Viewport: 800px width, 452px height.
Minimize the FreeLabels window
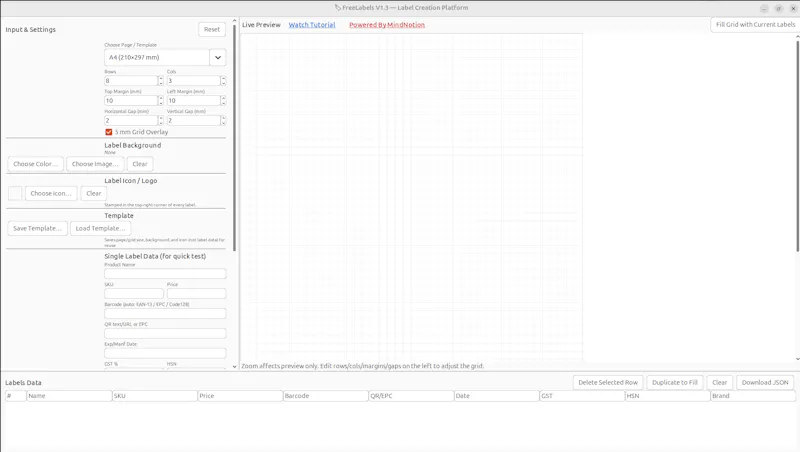pyautogui.click(x=764, y=9)
